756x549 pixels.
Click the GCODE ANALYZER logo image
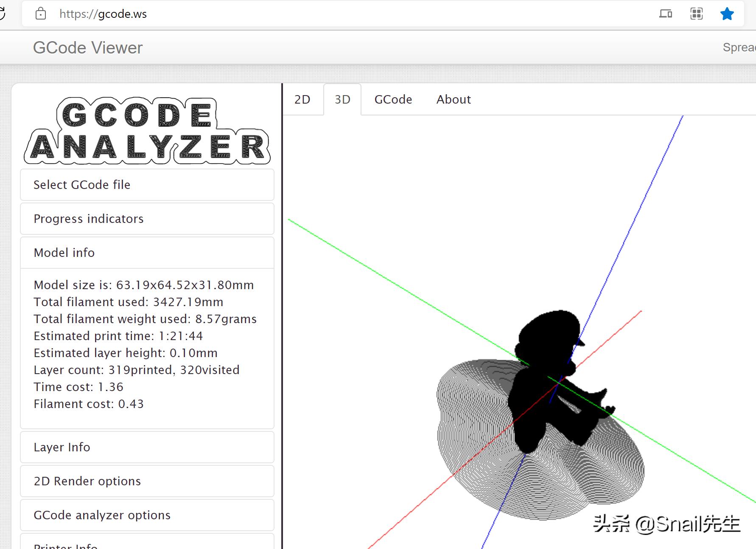pyautogui.click(x=147, y=131)
